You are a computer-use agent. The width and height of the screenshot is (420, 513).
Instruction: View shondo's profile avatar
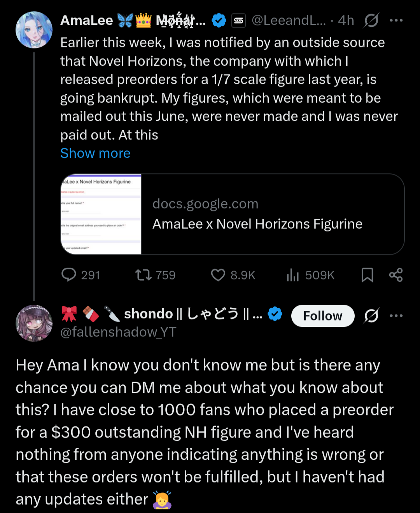point(34,323)
